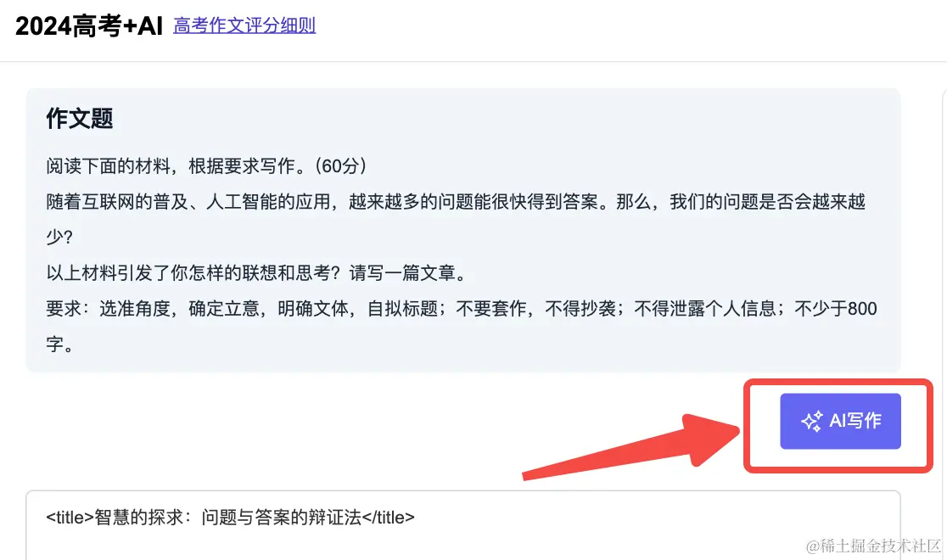Viewport: 947px width, 560px height.
Task: Click the 2024高考+AI page title
Action: pyautogui.click(x=89, y=26)
